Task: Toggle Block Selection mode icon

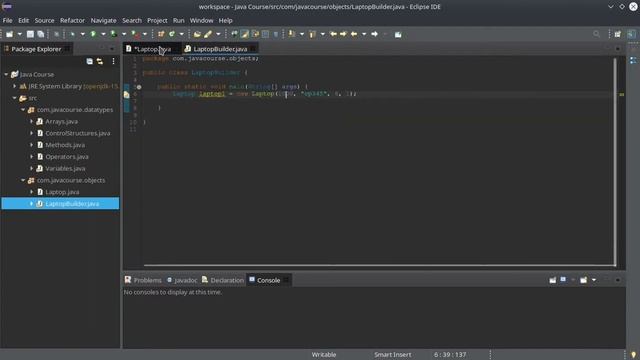Action: coord(266,34)
